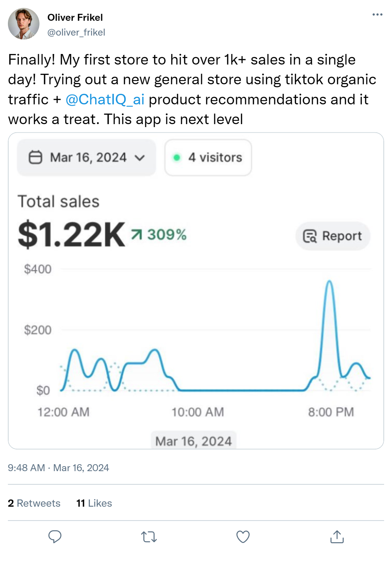
Task: Expand the Mar 16, 2024 date dropdown
Action: [x=86, y=157]
